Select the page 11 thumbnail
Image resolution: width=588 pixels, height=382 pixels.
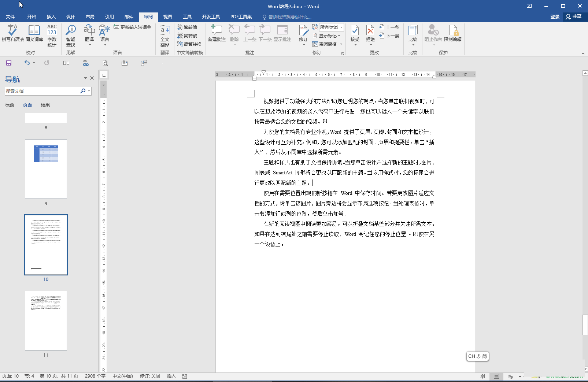(x=46, y=320)
